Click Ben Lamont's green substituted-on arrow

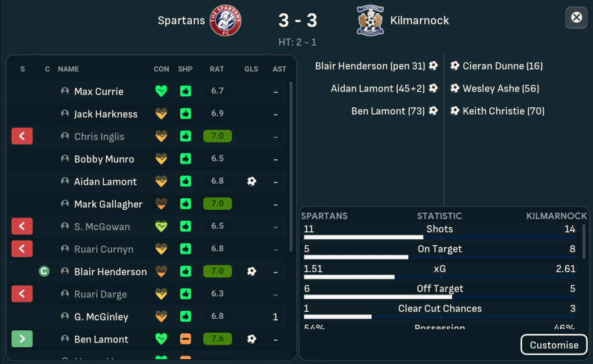(22, 339)
